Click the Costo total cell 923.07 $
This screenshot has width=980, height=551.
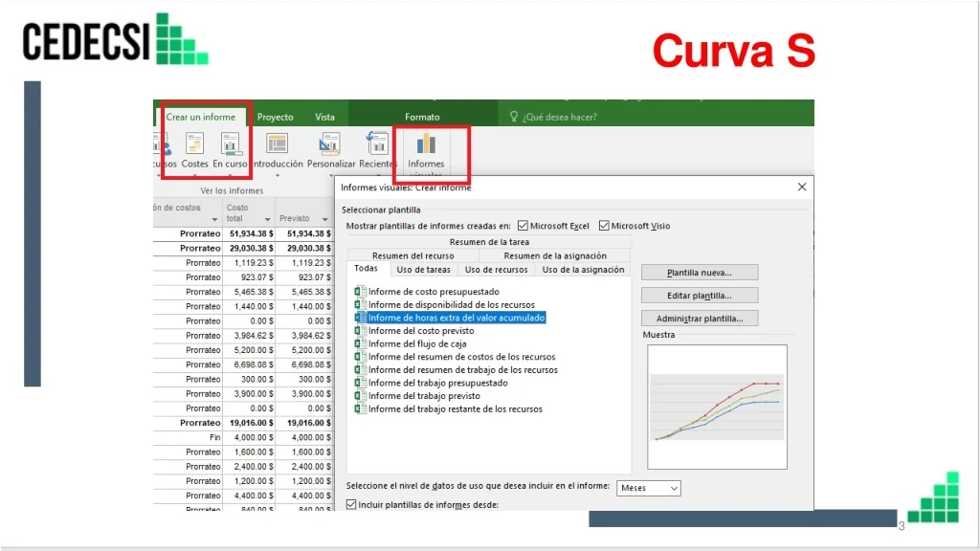[x=250, y=277]
